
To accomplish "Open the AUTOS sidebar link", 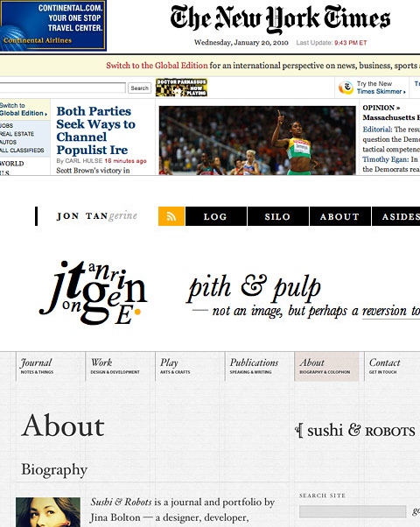I will click(x=8, y=142).
